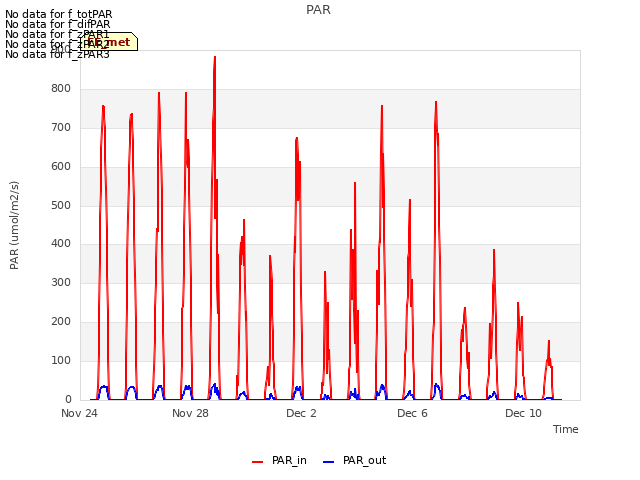Toggle the PAR_out series via legend label
The height and width of the screenshot is (480, 640).
pos(364,460)
